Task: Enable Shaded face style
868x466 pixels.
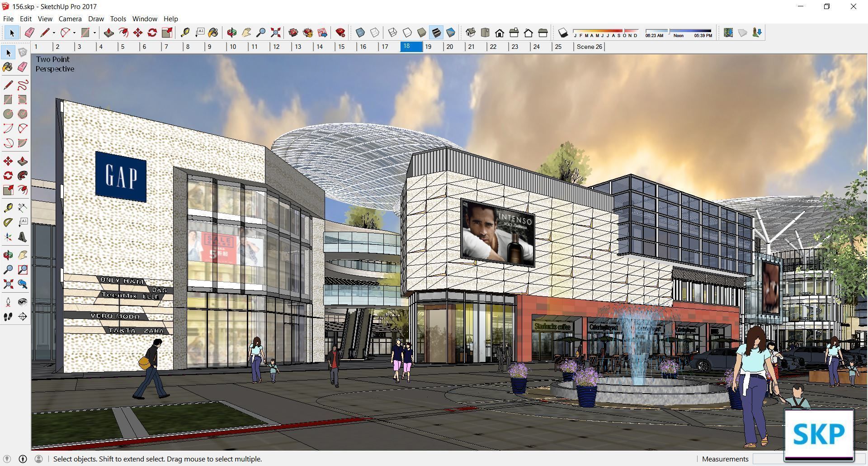Action: 422,33
